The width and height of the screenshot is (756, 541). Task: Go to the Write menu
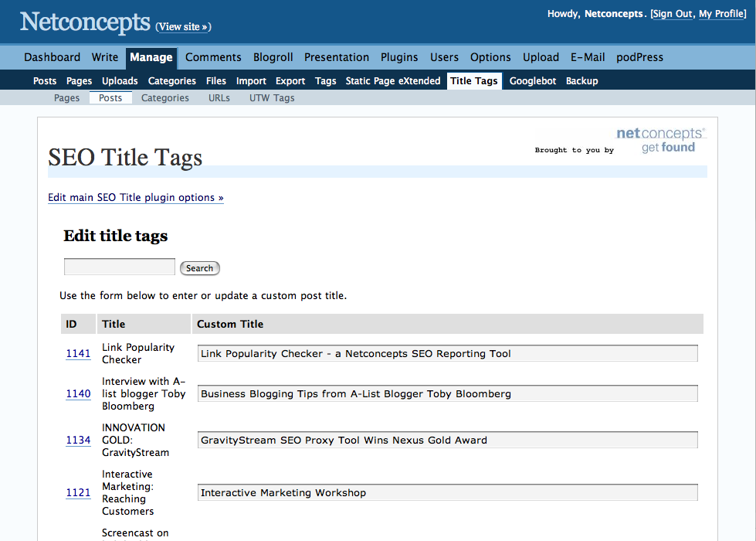104,57
